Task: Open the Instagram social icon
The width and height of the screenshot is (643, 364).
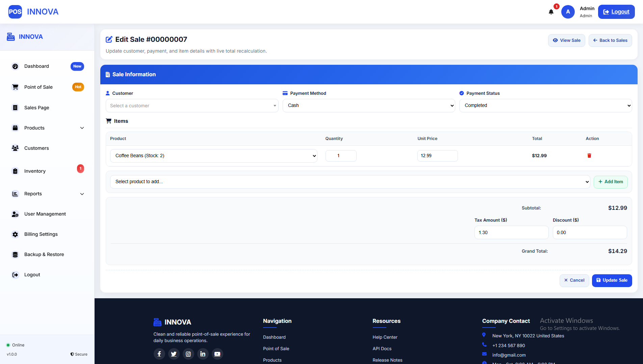Action: (x=188, y=354)
